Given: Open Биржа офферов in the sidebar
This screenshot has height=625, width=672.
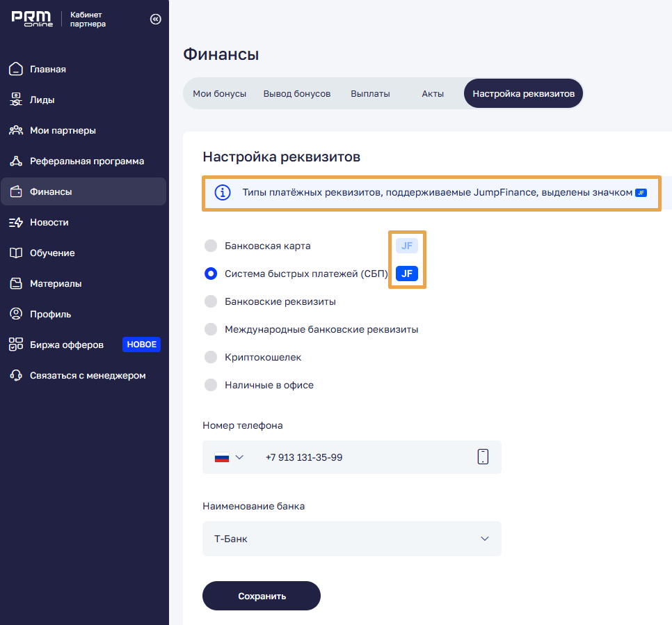Looking at the screenshot, I should pyautogui.click(x=67, y=345).
